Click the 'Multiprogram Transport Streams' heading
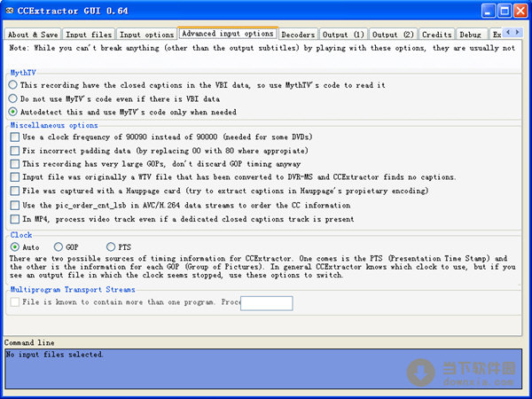Image resolution: width=532 pixels, height=399 pixels. click(x=73, y=289)
